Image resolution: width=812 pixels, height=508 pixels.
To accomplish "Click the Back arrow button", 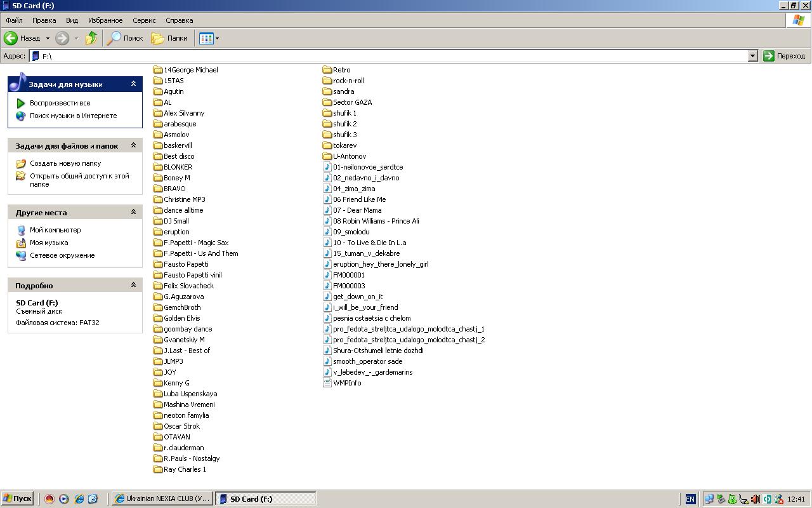I will [x=11, y=38].
